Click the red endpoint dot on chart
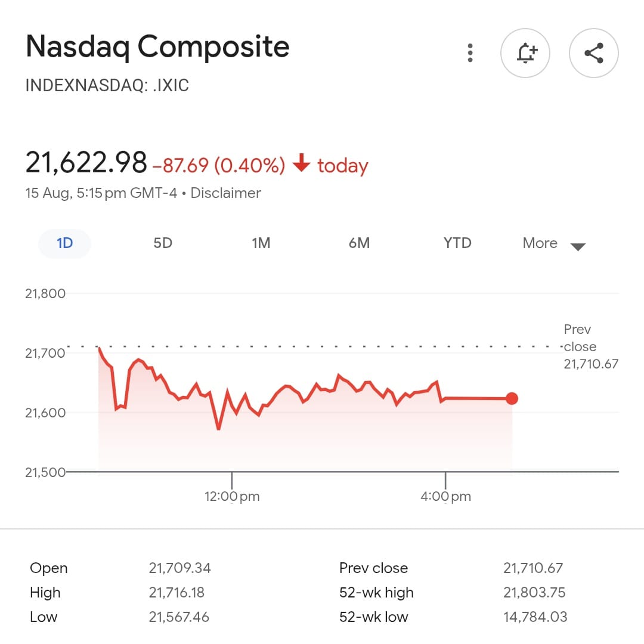The width and height of the screenshot is (644, 644). pyautogui.click(x=512, y=399)
